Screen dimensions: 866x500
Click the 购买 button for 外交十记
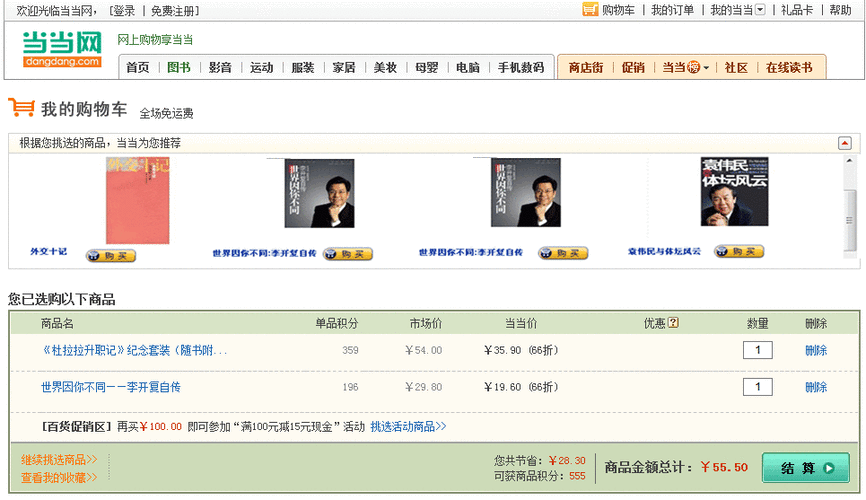tap(110, 255)
